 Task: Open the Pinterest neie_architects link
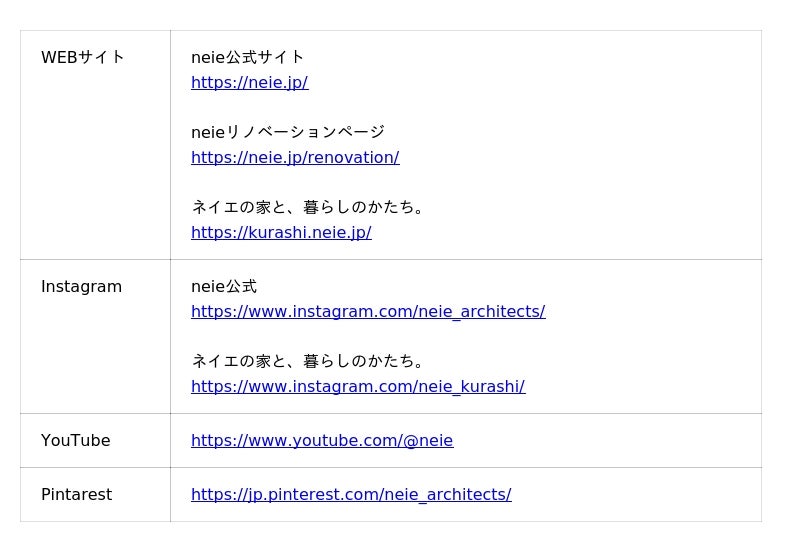(x=351, y=495)
